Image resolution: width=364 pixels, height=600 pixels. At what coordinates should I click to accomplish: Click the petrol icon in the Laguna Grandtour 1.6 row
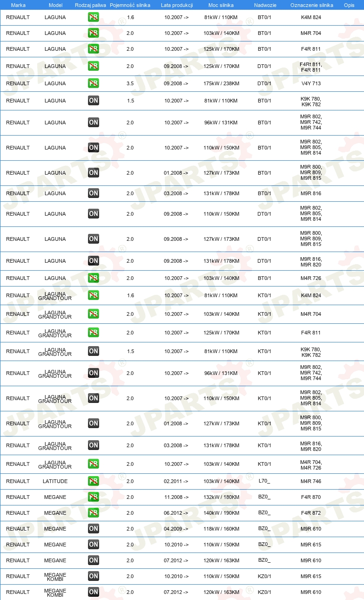94,295
